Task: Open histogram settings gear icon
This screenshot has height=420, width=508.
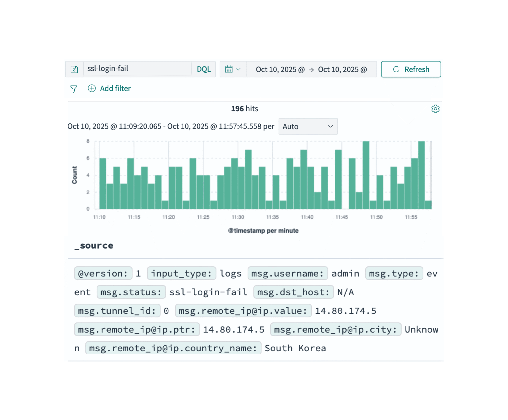Action: pyautogui.click(x=435, y=109)
